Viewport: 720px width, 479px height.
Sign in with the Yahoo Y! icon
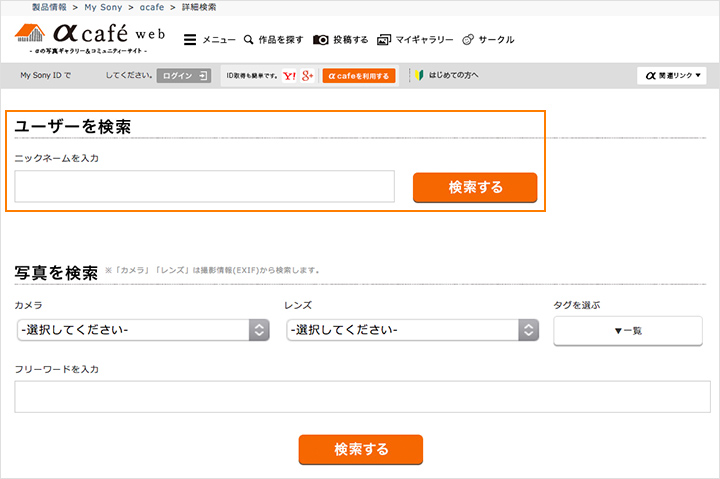tap(289, 76)
